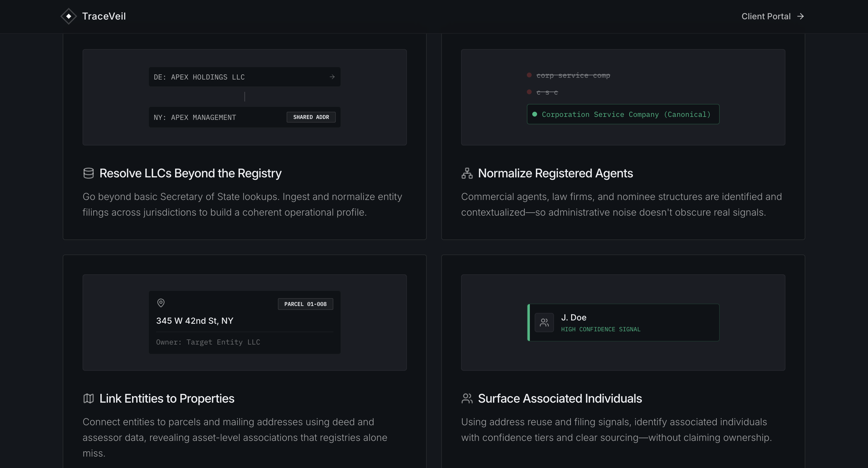Click the Owner: Target Entity LLC text

[x=208, y=342]
